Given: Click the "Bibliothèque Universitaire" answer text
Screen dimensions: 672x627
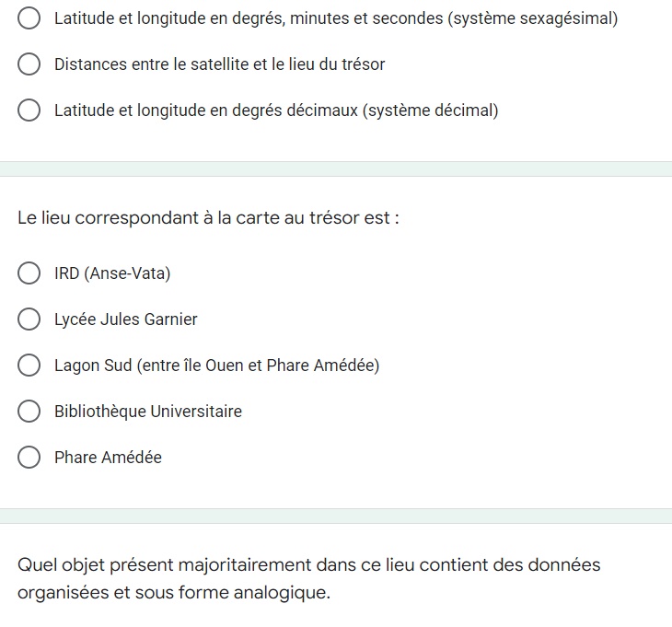Looking at the screenshot, I should (148, 412).
